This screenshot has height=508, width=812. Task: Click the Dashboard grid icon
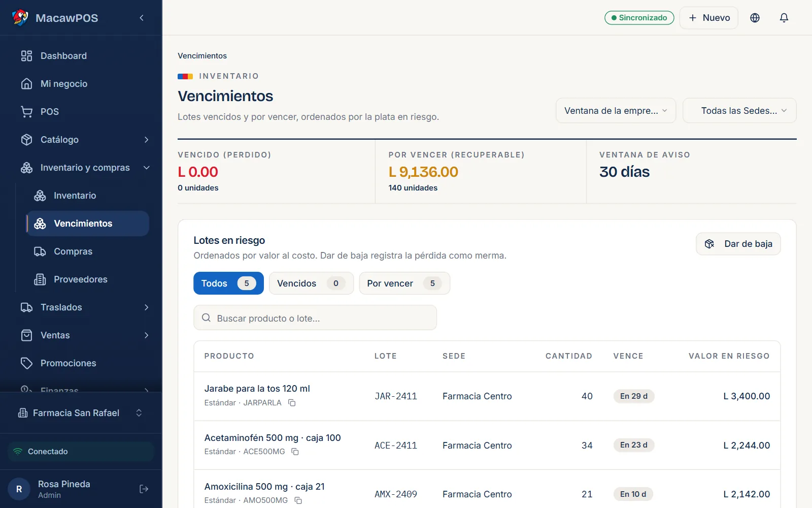[26, 56]
